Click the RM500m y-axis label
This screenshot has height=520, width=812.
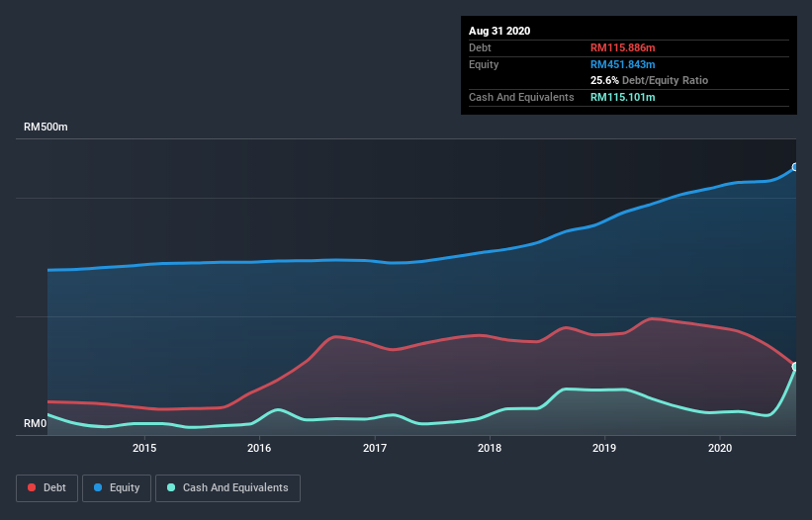(45, 127)
